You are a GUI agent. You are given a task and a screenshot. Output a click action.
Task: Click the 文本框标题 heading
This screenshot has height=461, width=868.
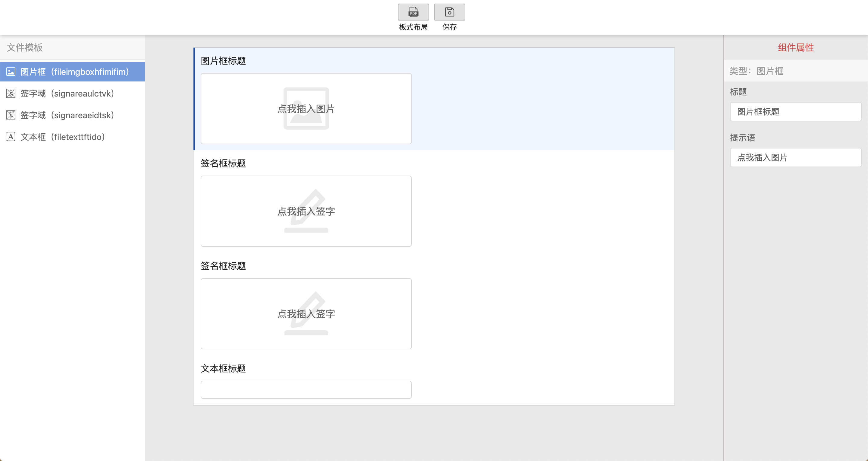click(x=223, y=369)
